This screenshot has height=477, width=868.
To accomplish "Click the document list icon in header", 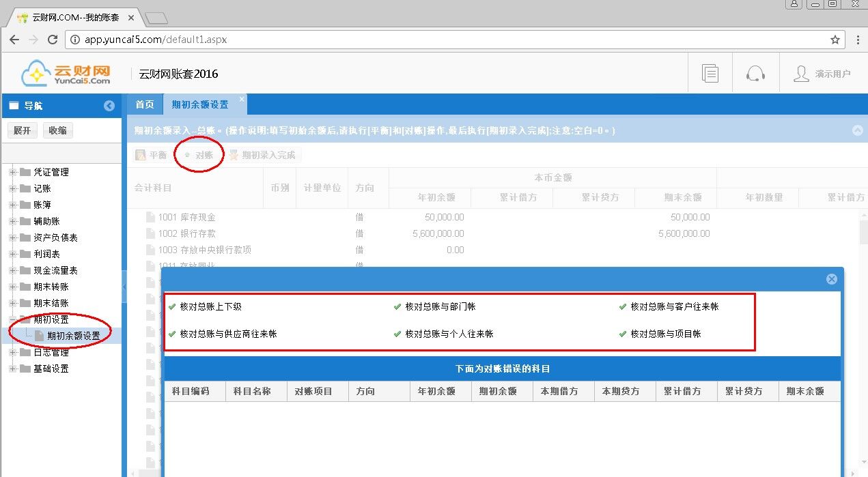I will 710,74.
